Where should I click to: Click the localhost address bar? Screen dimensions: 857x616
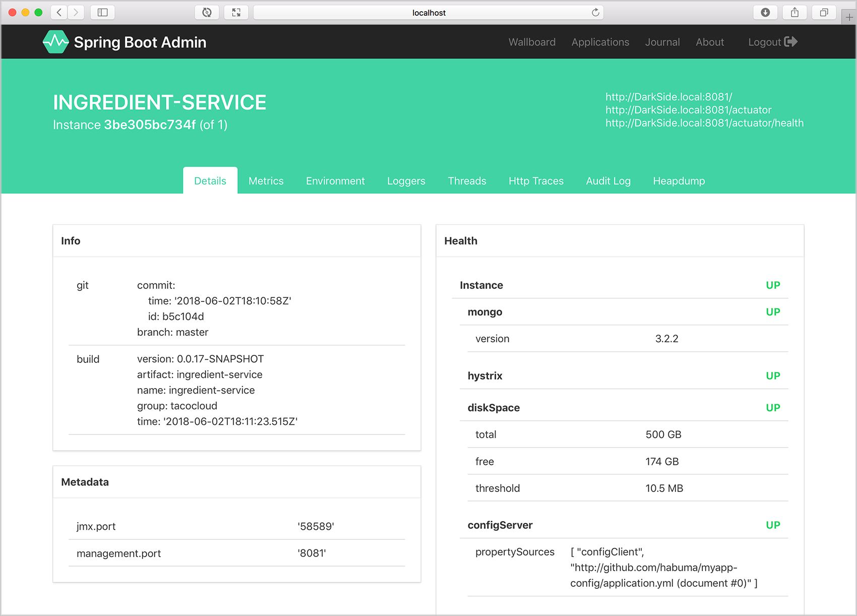pyautogui.click(x=428, y=13)
